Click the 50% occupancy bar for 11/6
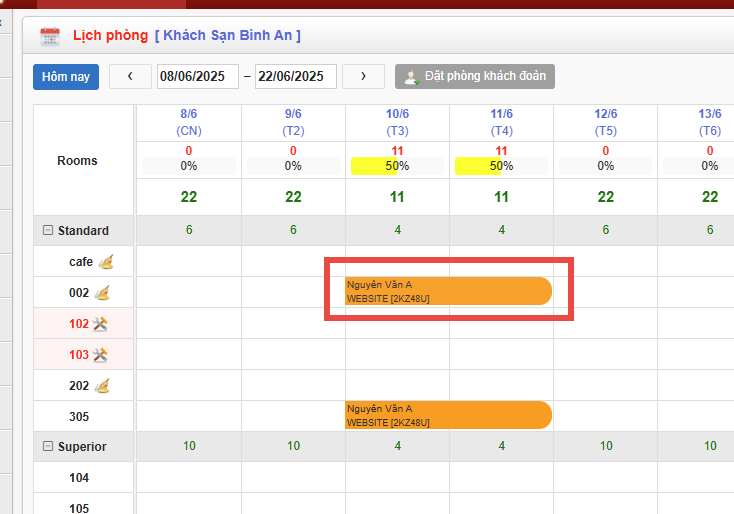The width and height of the screenshot is (734, 514). coord(501,166)
